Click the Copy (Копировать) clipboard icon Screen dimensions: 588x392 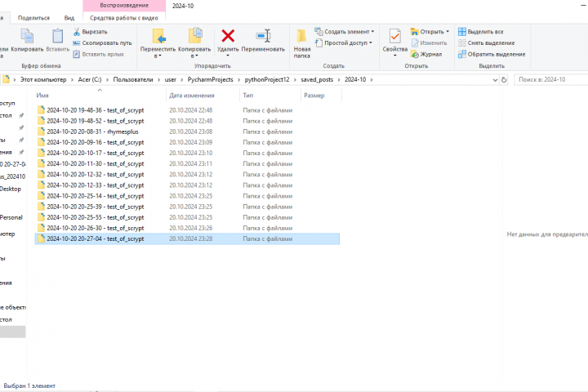pyautogui.click(x=27, y=37)
